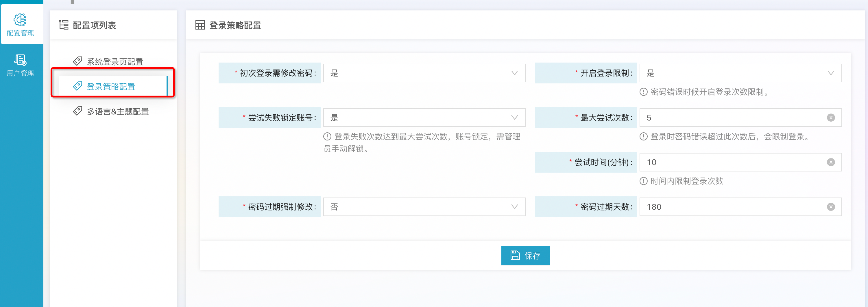This screenshot has height=307, width=868.
Task: Select 系统登录页配置 menu item
Action: click(x=115, y=62)
